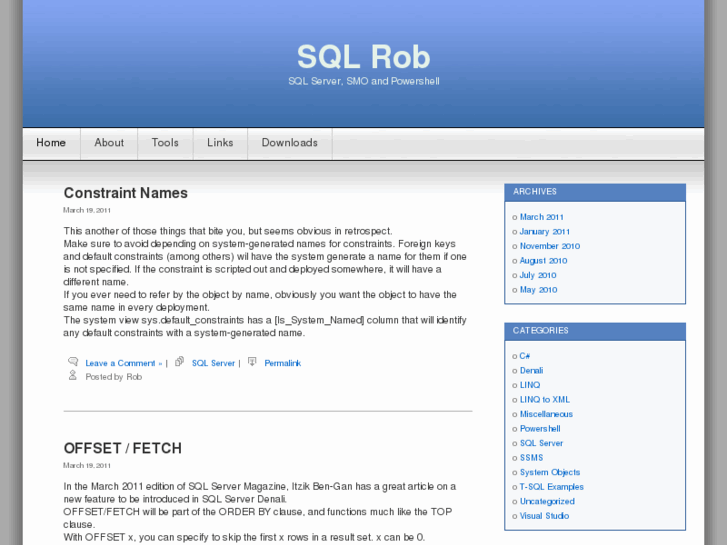Click the category pages icon beside SQL Server
The image size is (727, 545).
point(179,361)
